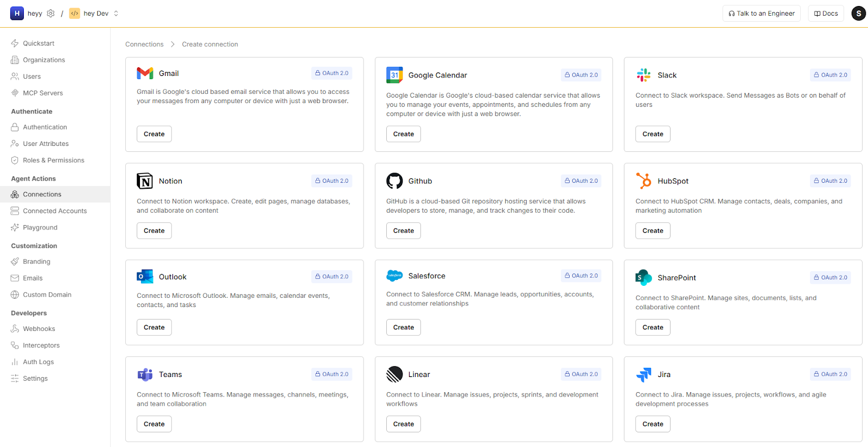The image size is (868, 447).
Task: Click Authenticate section heading
Action: pos(32,111)
